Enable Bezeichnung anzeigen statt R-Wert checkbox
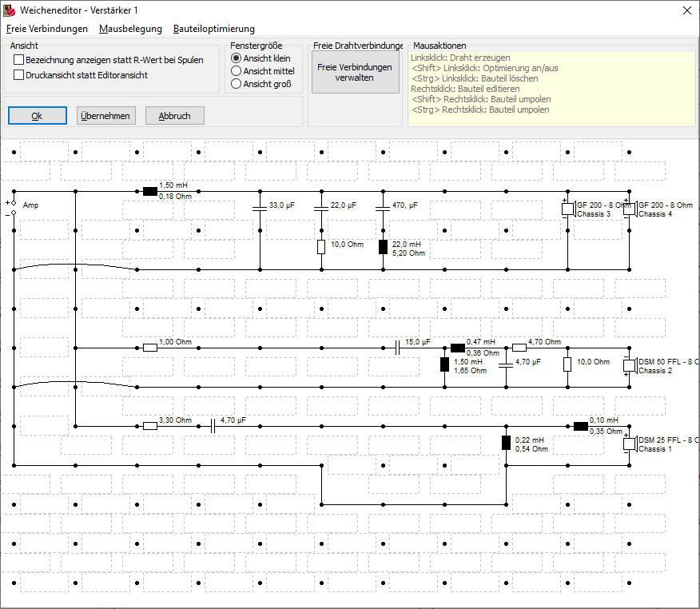Image resolution: width=700 pixels, height=609 pixels. [x=19, y=60]
